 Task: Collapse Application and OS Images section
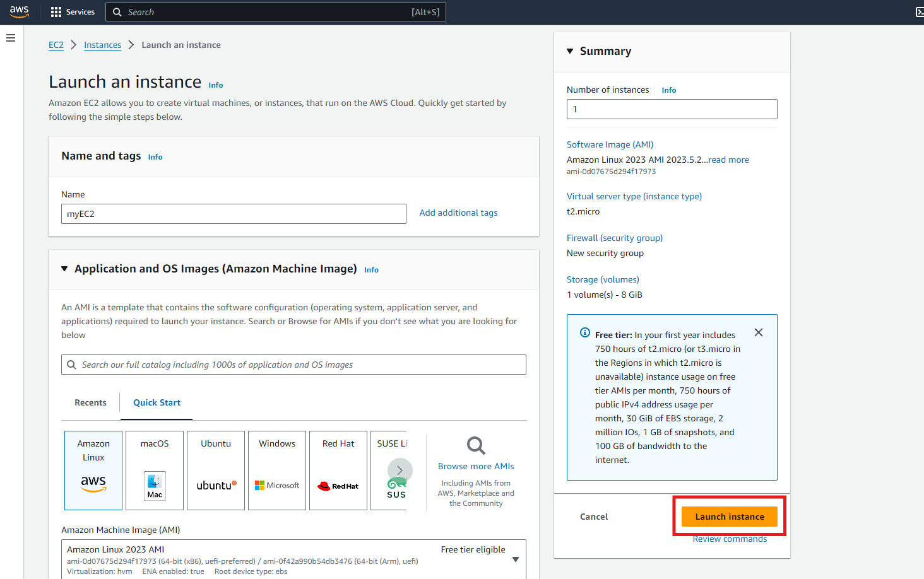[64, 269]
